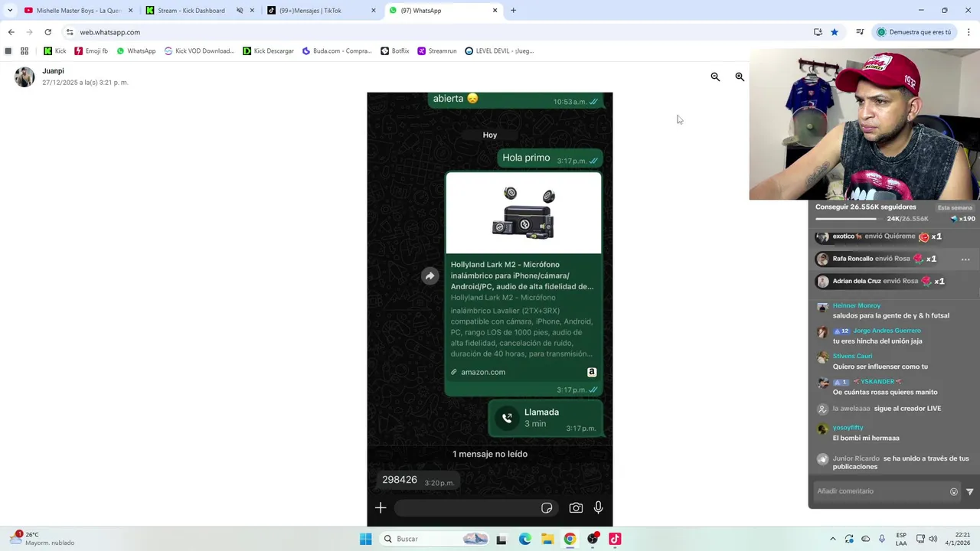
Task: Open the BotRix bookmark
Action: pyautogui.click(x=394, y=51)
